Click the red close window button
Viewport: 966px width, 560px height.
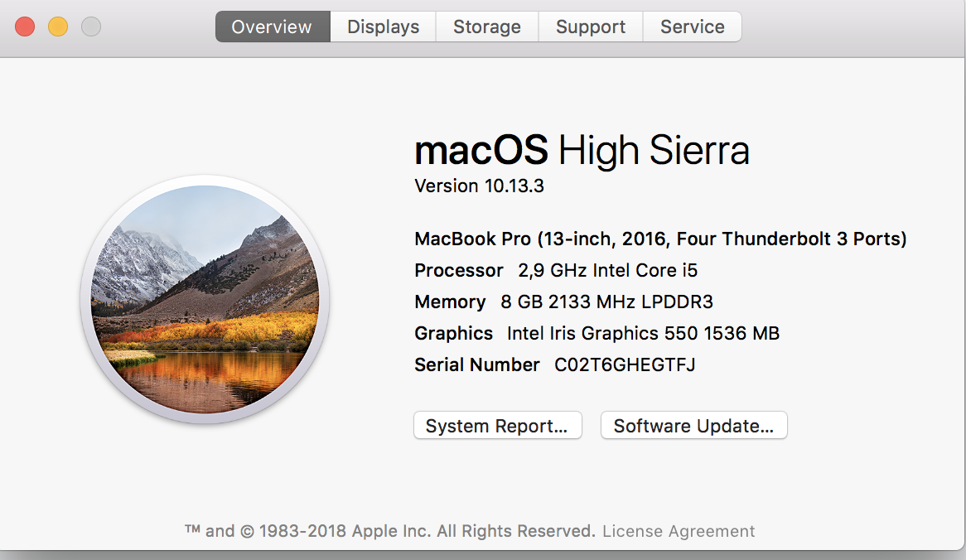(x=25, y=27)
